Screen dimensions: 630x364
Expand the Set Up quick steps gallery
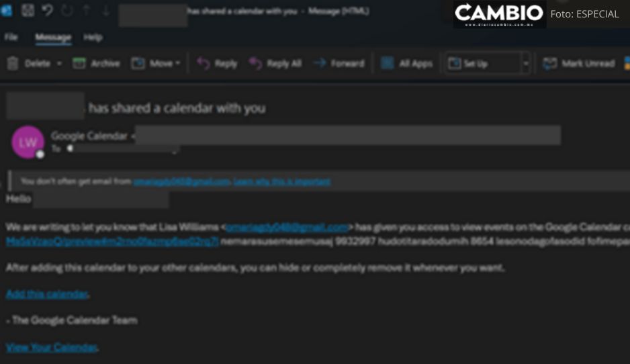[x=525, y=64]
